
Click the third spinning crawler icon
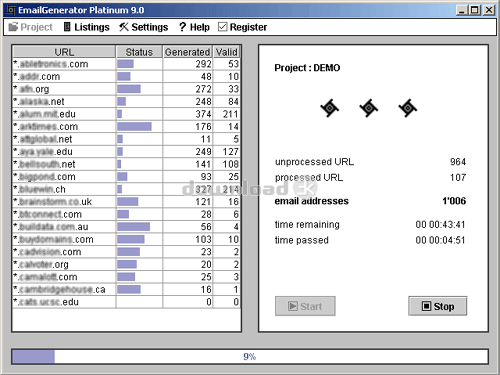pos(407,108)
